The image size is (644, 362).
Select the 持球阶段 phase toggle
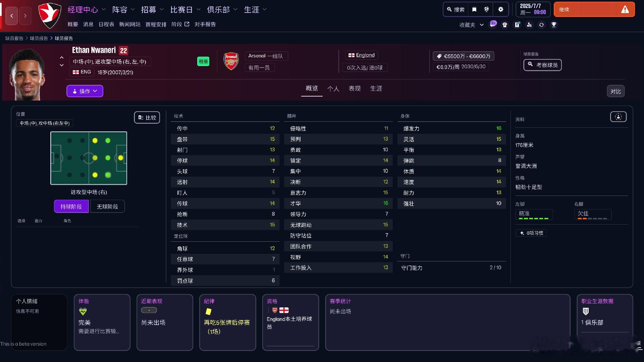(x=71, y=206)
